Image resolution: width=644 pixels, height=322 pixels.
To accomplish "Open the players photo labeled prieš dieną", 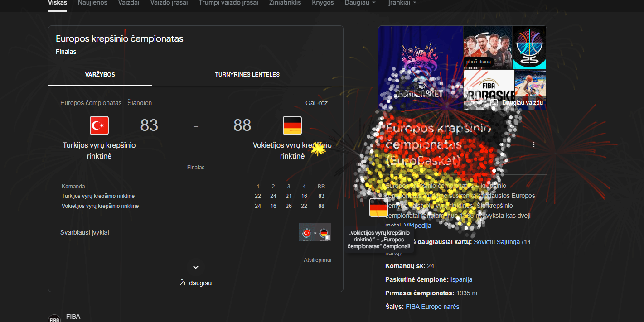I will (x=488, y=47).
